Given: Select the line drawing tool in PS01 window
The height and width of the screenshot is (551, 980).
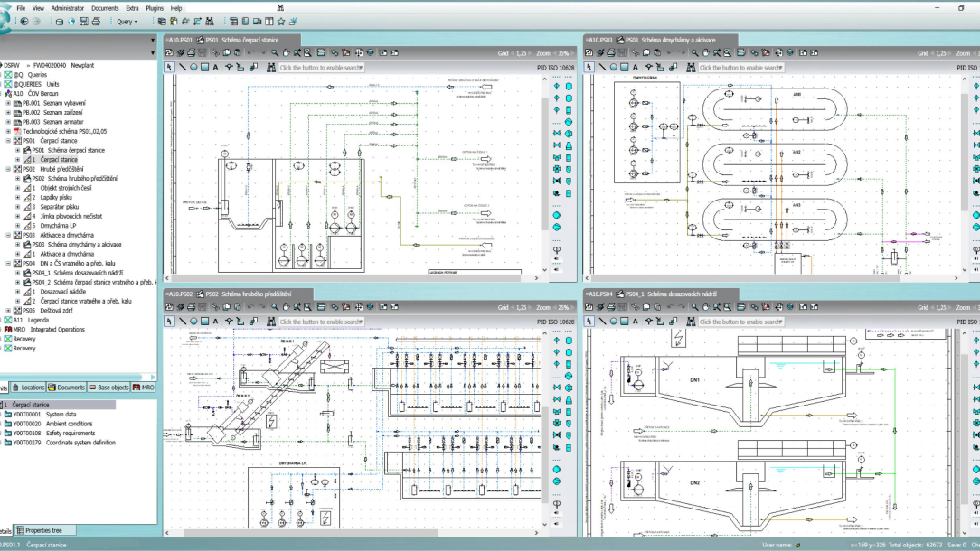Looking at the screenshot, I should (183, 67).
